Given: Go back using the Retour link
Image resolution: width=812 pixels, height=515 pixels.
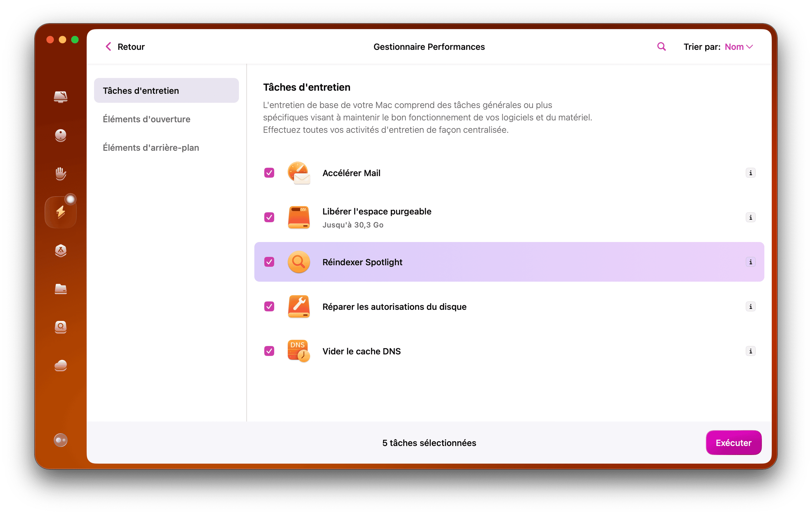Looking at the screenshot, I should coord(124,46).
